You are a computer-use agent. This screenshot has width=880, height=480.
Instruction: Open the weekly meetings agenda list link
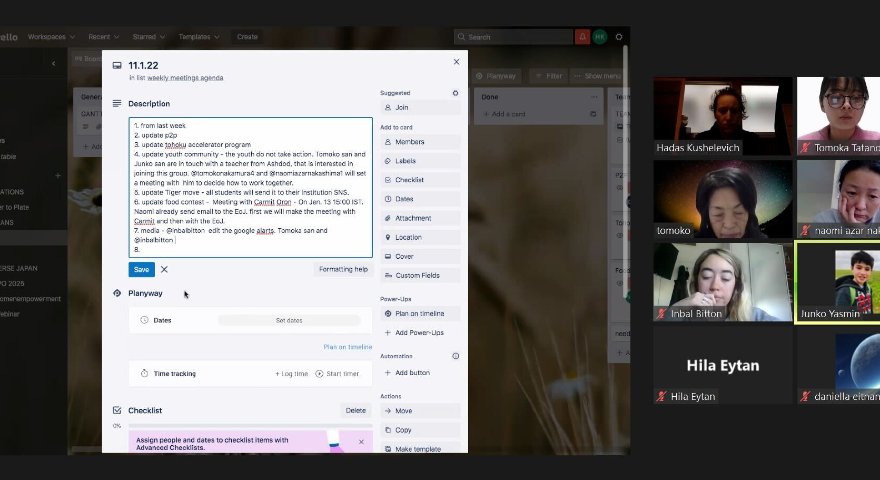tap(185, 78)
